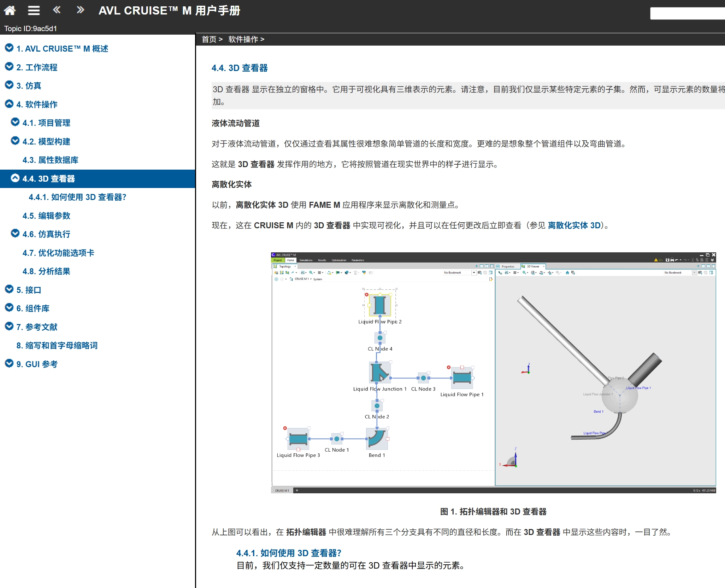
Task: Expand chapter 5 接口 chevron
Action: point(9,289)
